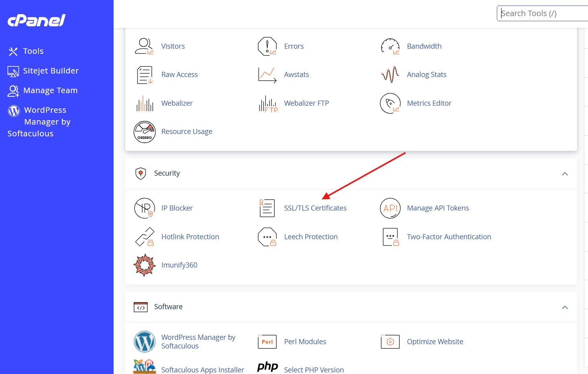This screenshot has width=588, height=374.
Task: Click the Imunify360 icon
Action: point(145,265)
